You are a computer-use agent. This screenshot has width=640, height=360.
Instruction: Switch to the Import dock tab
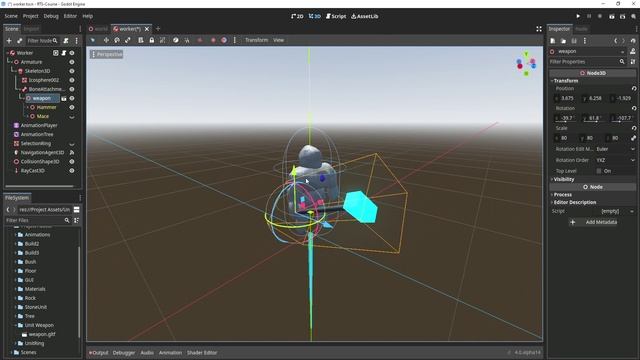pyautogui.click(x=31, y=29)
